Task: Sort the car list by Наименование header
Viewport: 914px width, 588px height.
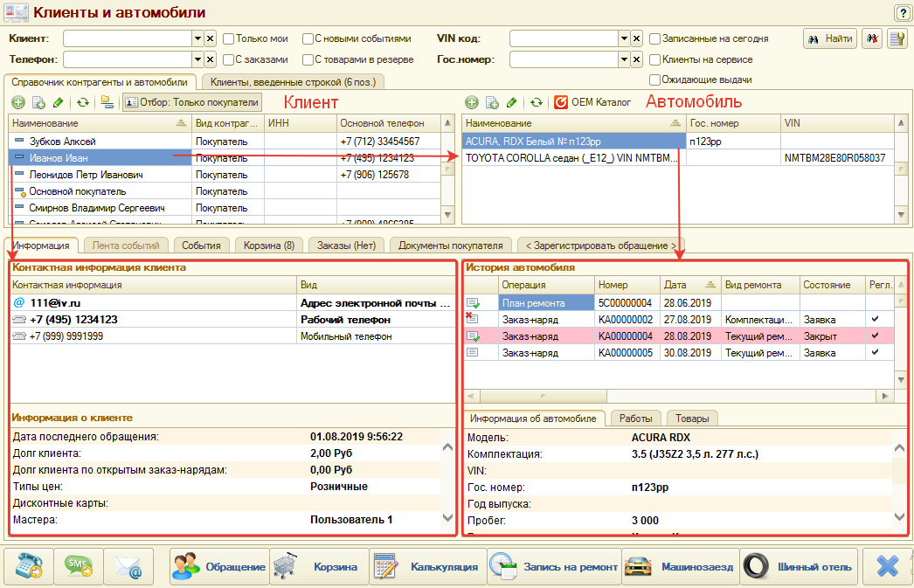Action: click(x=573, y=123)
